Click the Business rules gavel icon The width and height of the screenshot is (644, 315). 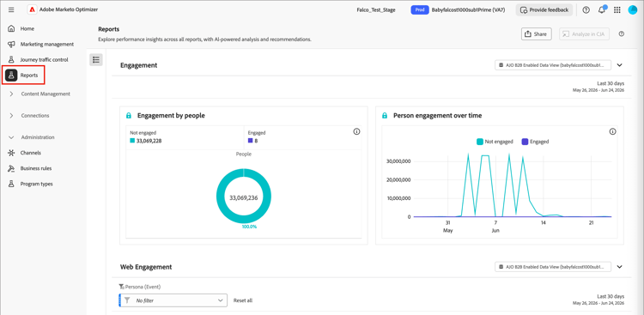tap(11, 168)
